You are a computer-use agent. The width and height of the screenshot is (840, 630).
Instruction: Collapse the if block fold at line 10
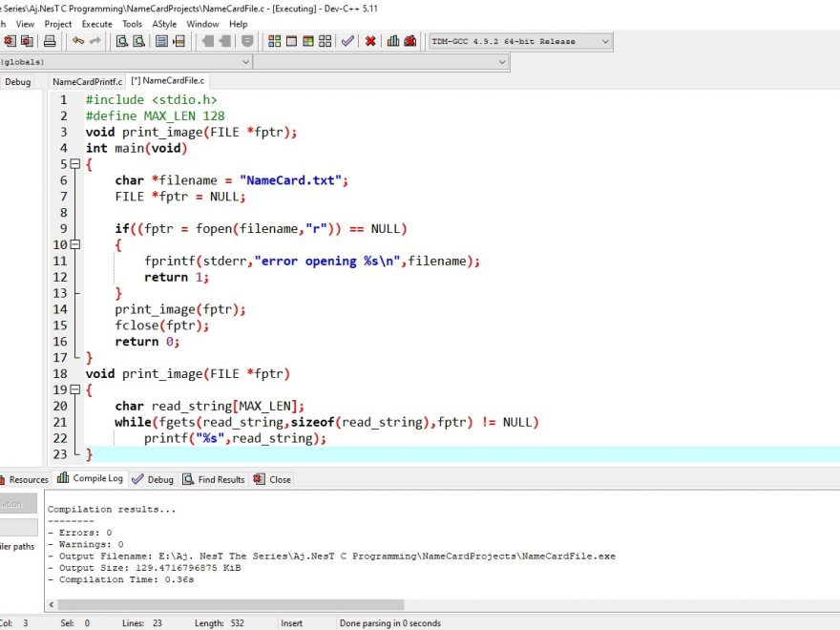pos(76,245)
